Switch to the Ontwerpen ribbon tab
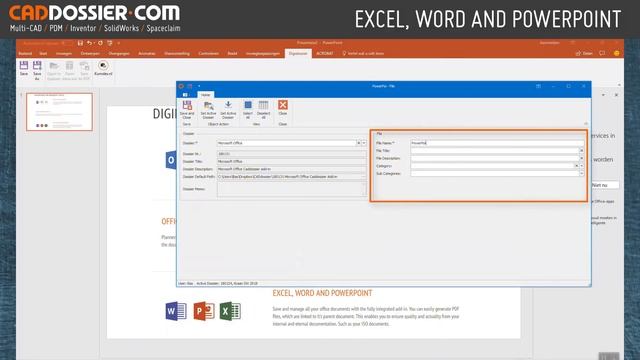The height and width of the screenshot is (360, 640). point(90,53)
